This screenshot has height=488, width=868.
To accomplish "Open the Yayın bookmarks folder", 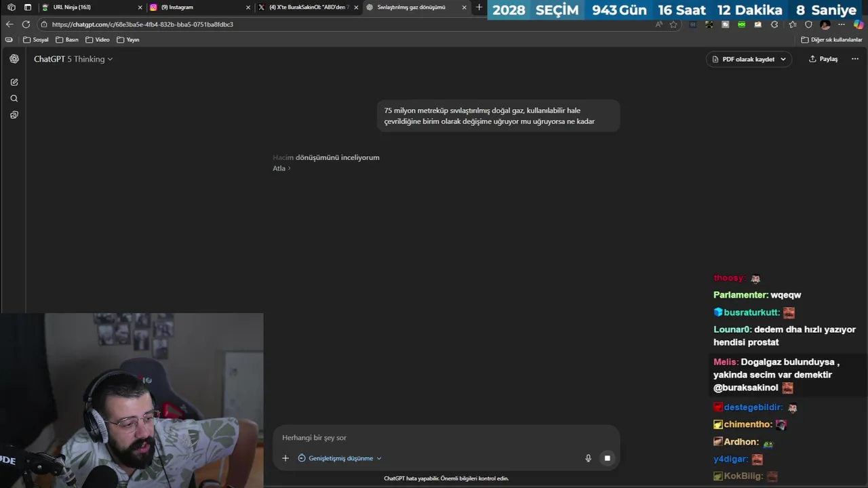I will (x=127, y=40).
